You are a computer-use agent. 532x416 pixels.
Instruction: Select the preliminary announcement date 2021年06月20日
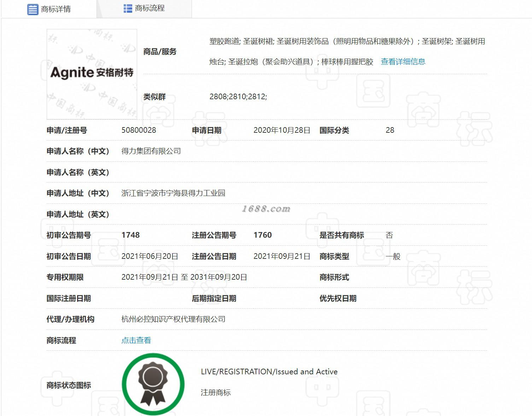click(150, 256)
